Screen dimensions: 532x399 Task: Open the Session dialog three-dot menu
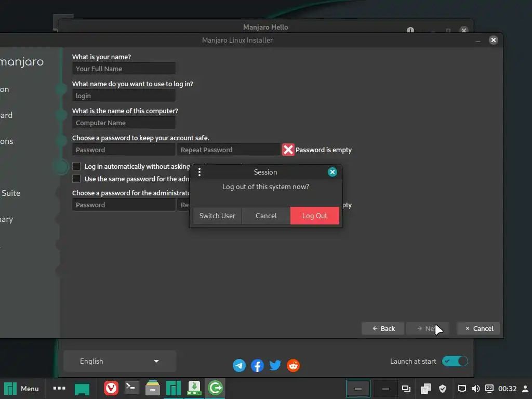click(199, 172)
